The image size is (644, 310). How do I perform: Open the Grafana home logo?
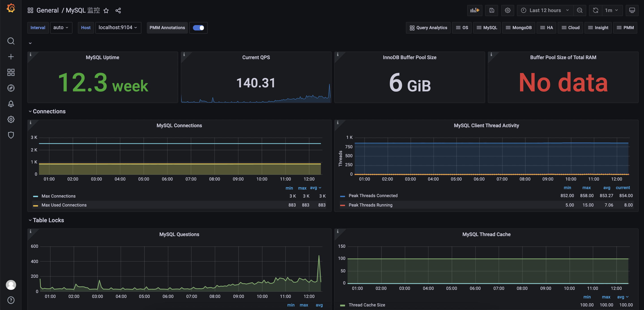click(11, 8)
